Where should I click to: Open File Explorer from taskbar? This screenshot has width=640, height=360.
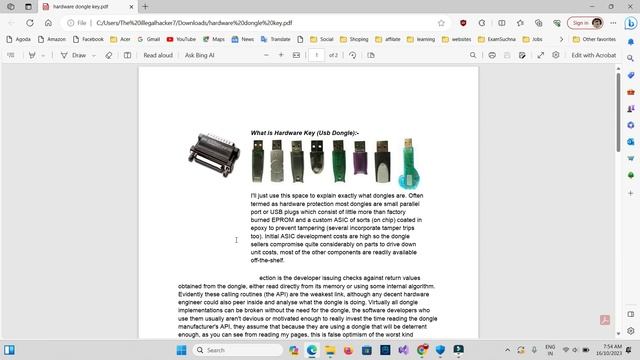tap(330, 350)
